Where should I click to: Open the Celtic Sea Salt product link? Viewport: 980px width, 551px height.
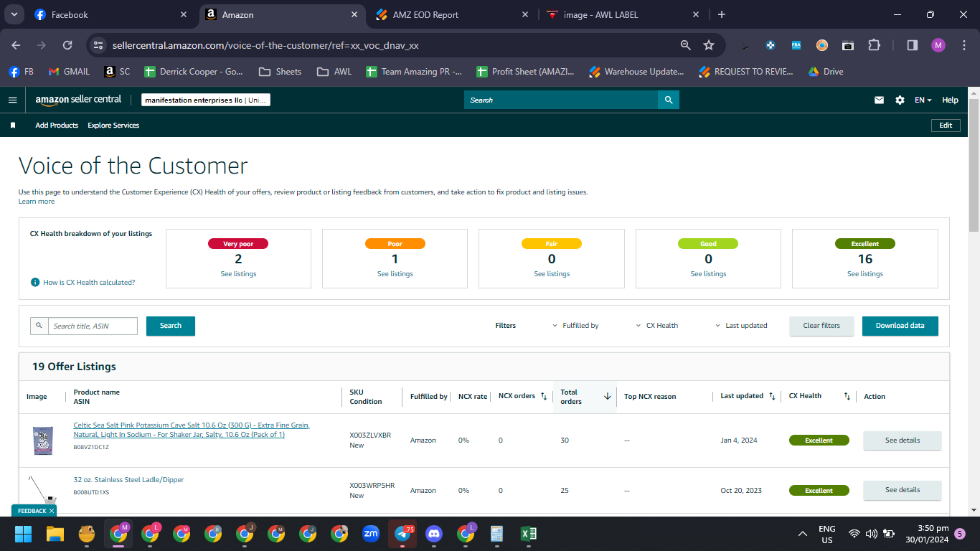(192, 430)
